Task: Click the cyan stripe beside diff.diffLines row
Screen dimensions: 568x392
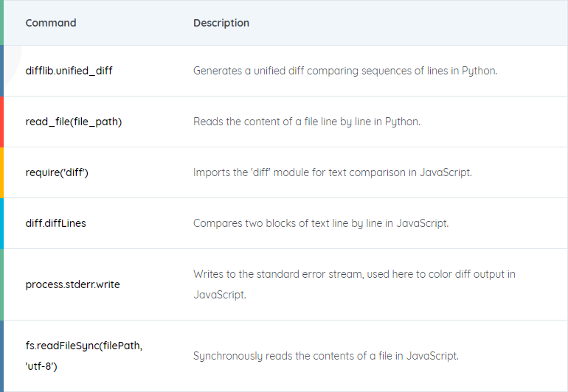Action: pyautogui.click(x=1, y=223)
